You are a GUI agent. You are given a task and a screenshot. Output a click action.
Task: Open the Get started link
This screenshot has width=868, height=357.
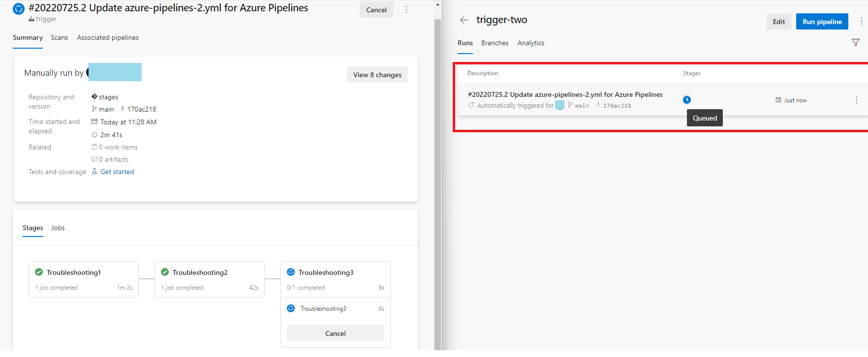tap(117, 172)
